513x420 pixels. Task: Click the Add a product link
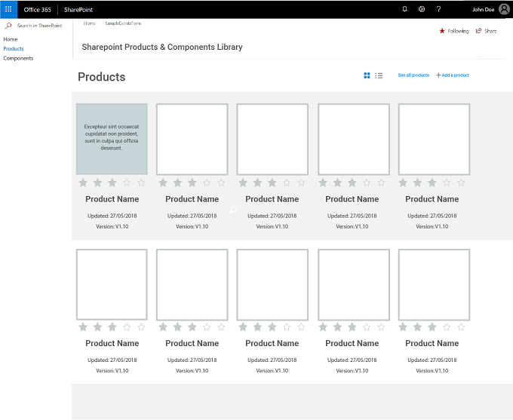click(453, 75)
